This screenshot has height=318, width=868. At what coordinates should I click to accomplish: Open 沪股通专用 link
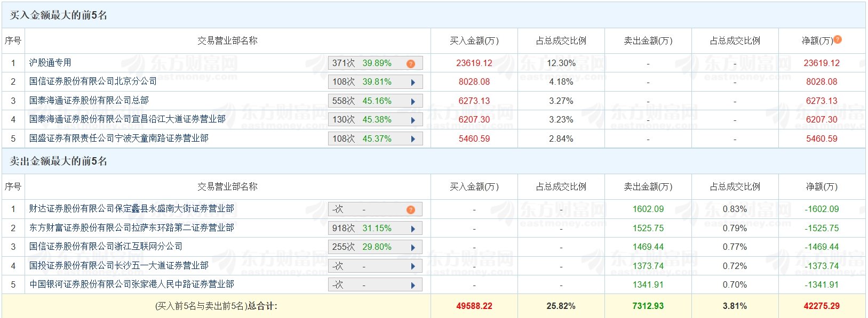50,63
